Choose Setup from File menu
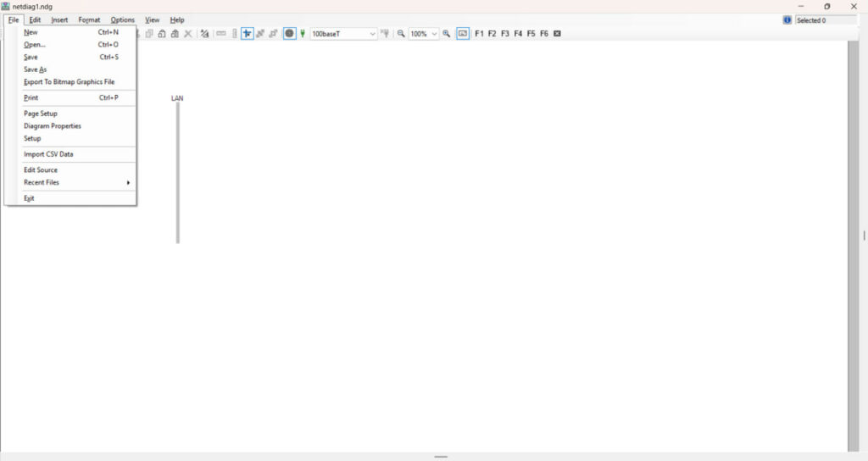Viewport: 868px width, 461px height. [71, 138]
